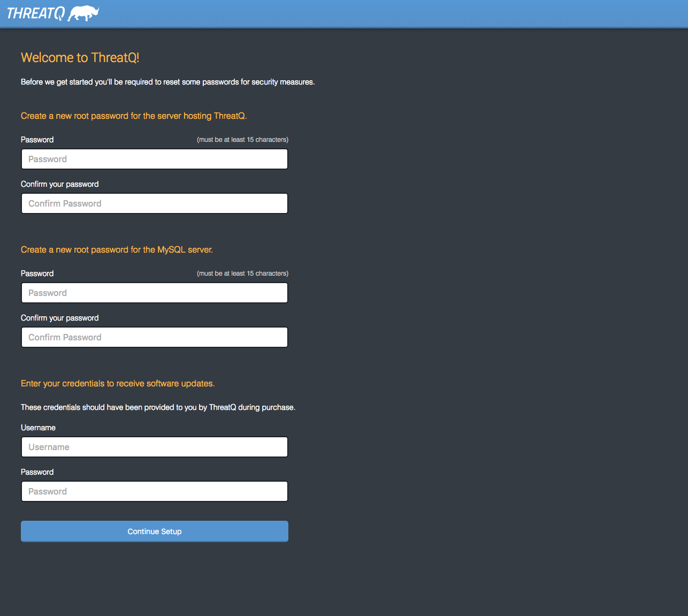The image size is (688, 616).
Task: Click the server hosting ThreatQ section heading
Action: (x=134, y=116)
